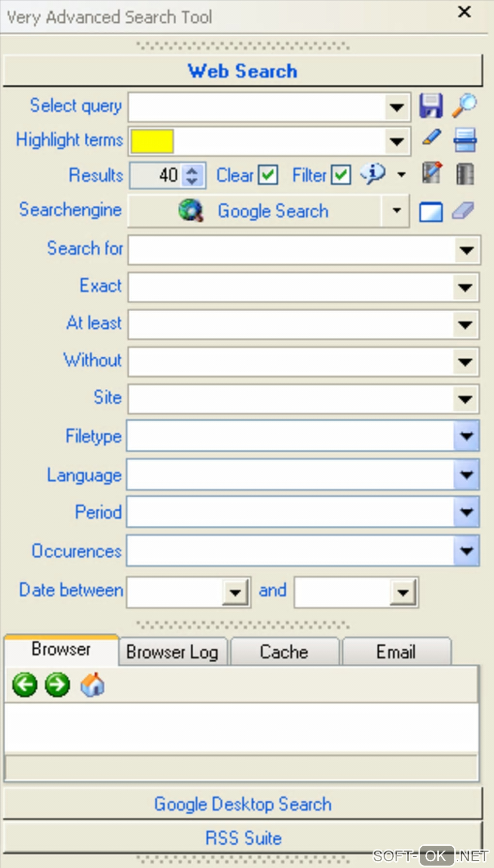Image resolution: width=494 pixels, height=868 pixels.
Task: Open the Searchengine dropdown arrow
Action: tap(396, 211)
